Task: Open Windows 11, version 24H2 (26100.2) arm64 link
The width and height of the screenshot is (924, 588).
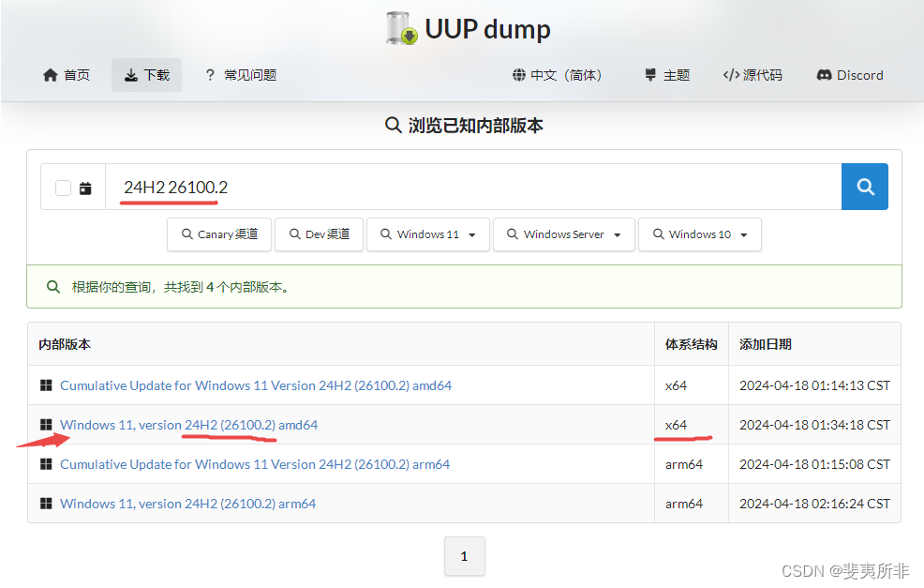Action: pyautogui.click(x=188, y=503)
